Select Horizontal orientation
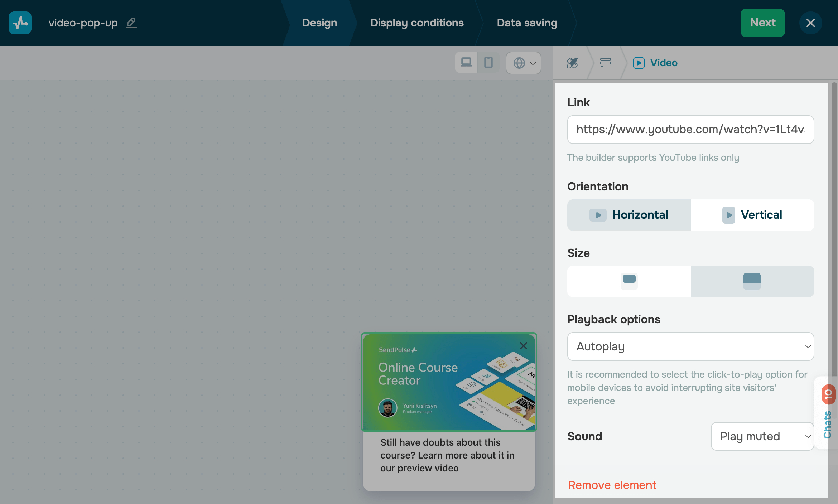This screenshot has height=504, width=838. [629, 215]
